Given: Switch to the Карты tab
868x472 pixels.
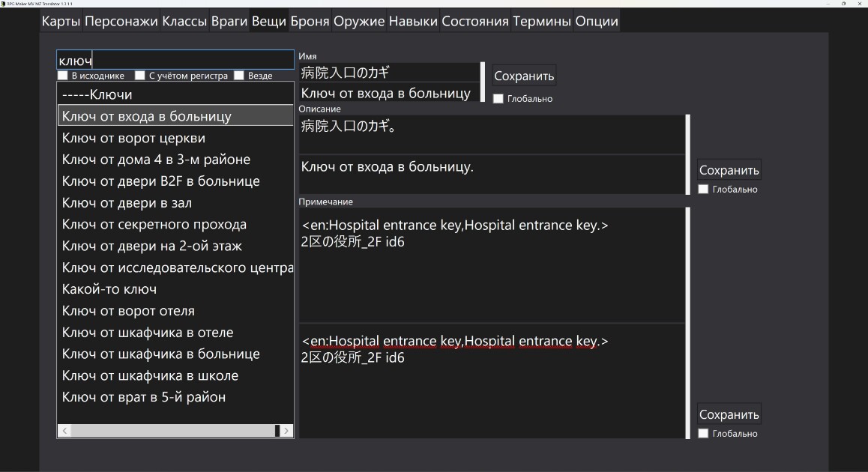Looking at the screenshot, I should tap(61, 21).
